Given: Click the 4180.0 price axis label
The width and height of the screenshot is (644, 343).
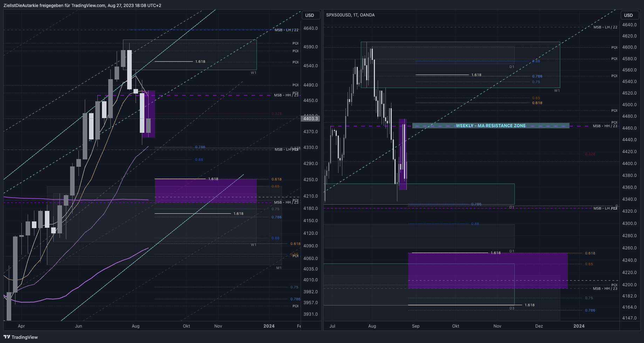Looking at the screenshot, I should point(310,208).
